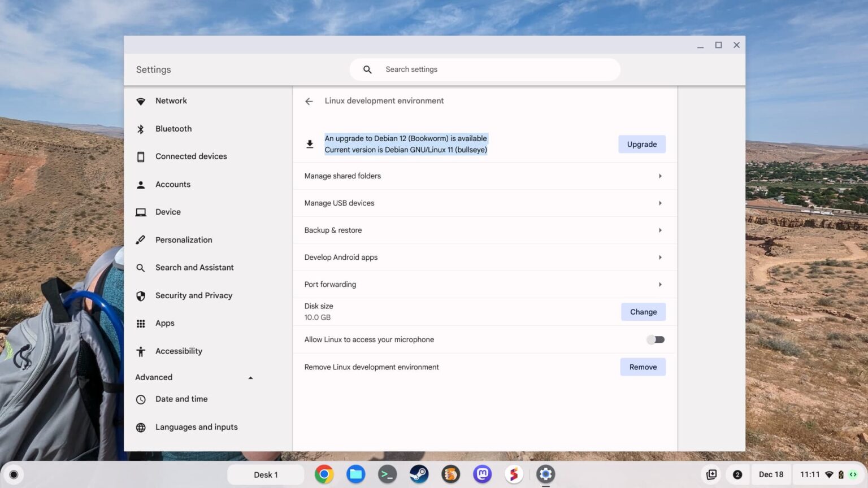Image resolution: width=868 pixels, height=488 pixels.
Task: Open the calendar via Dec 18 date
Action: (x=771, y=474)
